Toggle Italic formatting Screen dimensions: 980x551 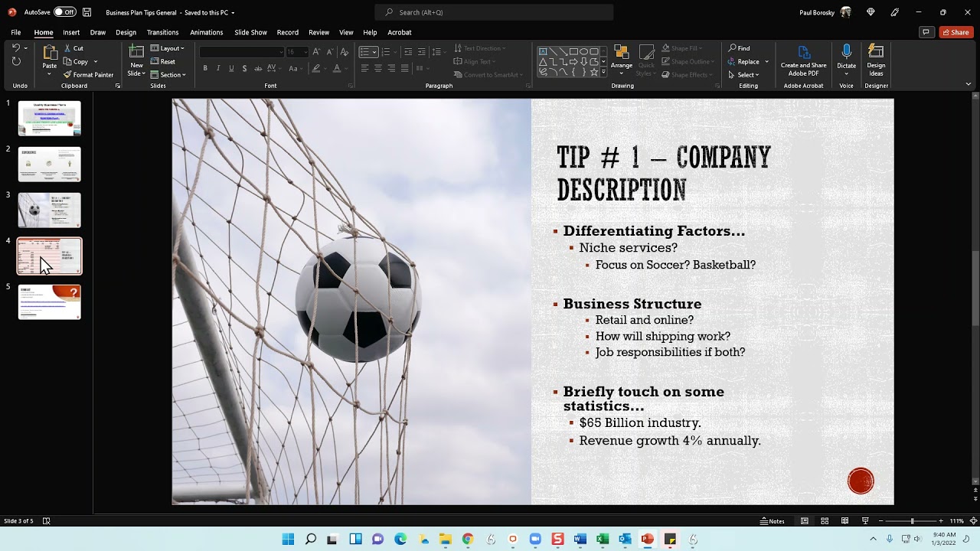pyautogui.click(x=218, y=68)
